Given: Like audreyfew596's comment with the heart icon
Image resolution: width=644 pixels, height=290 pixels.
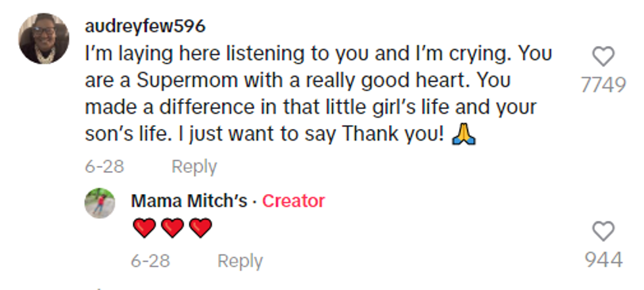Looking at the screenshot, I should point(603,57).
